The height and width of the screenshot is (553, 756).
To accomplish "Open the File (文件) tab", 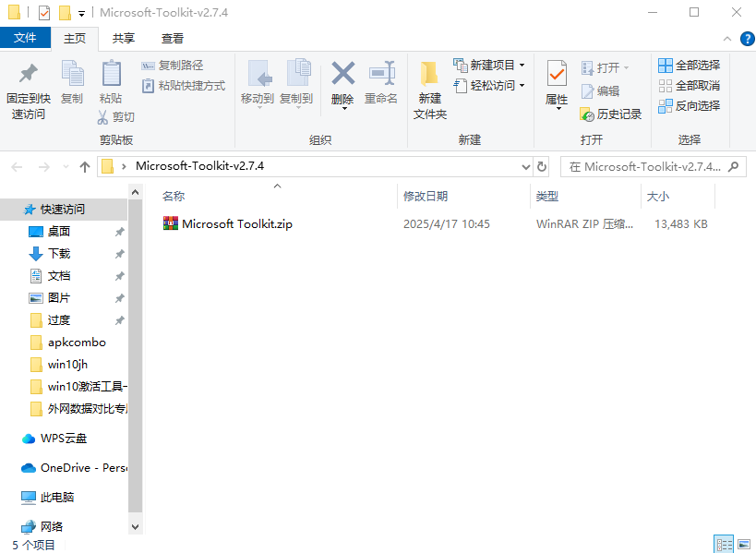I will coord(25,38).
